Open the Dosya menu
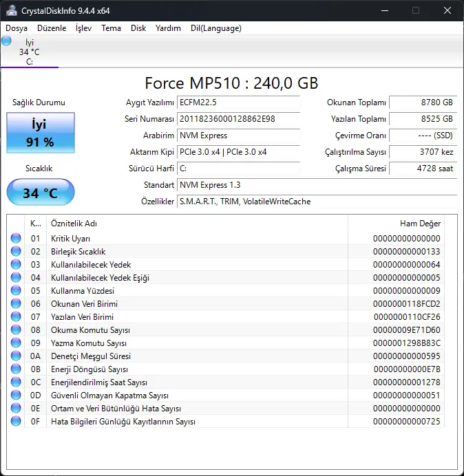464x476 pixels. [x=17, y=28]
